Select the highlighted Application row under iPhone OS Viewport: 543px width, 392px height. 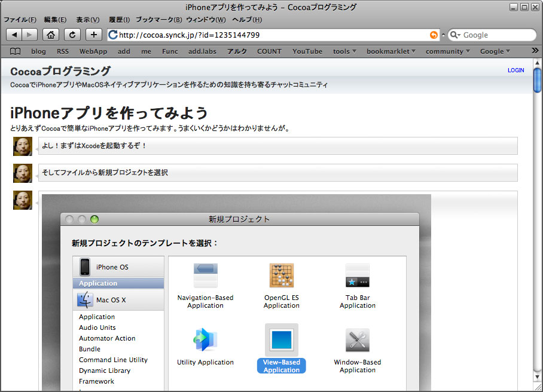point(118,283)
